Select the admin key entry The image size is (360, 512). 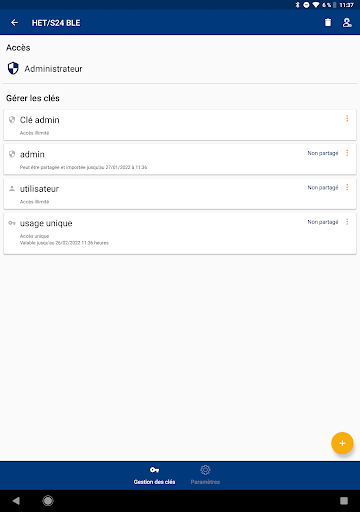click(x=180, y=159)
